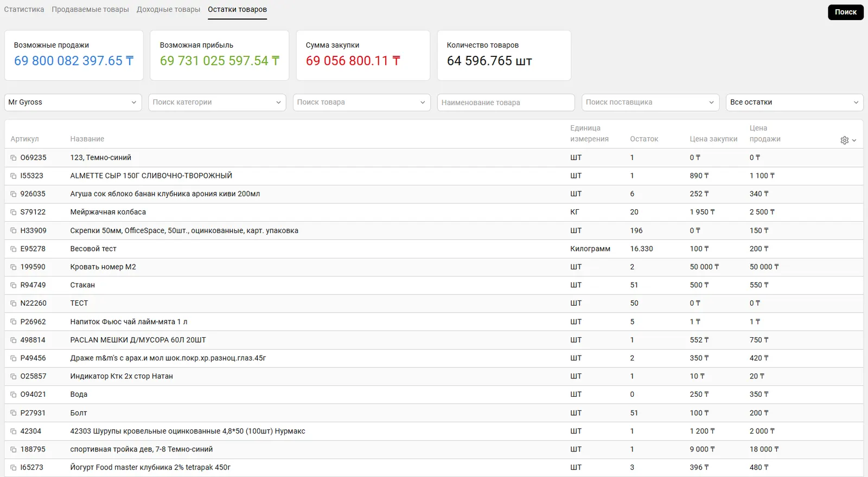868x477 pixels.
Task: Open the Продаваемые товары tab
Action: point(90,10)
